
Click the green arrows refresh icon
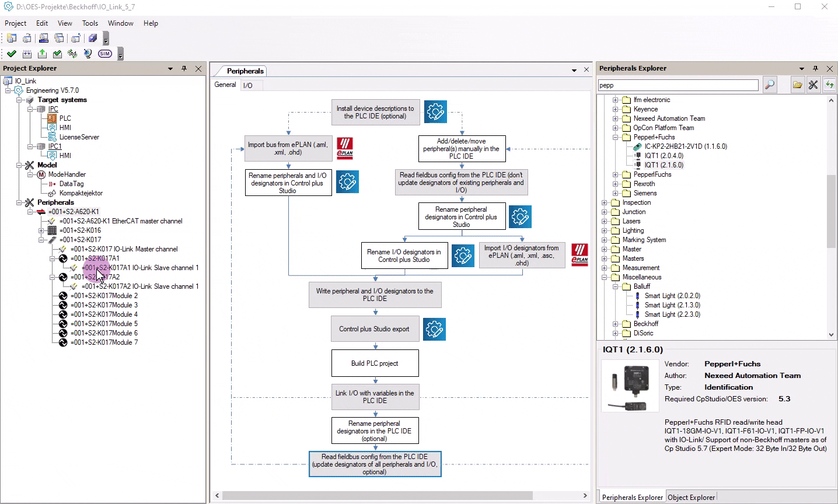(829, 85)
